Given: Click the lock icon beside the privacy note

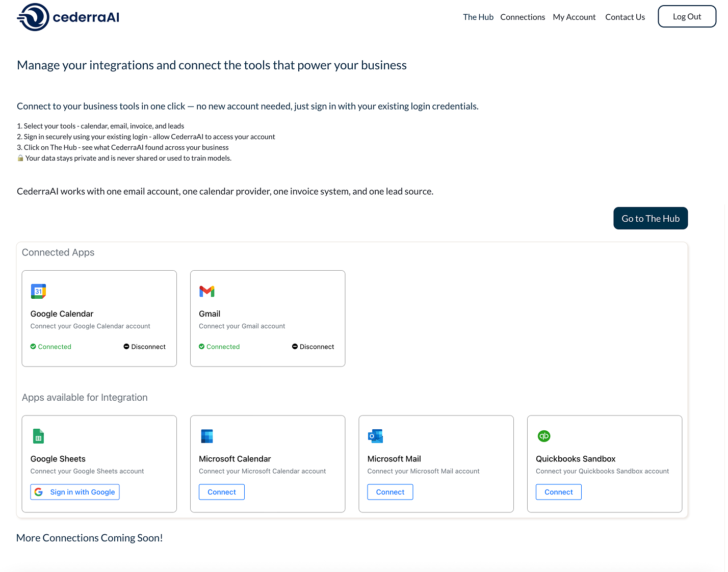Looking at the screenshot, I should click(20, 158).
